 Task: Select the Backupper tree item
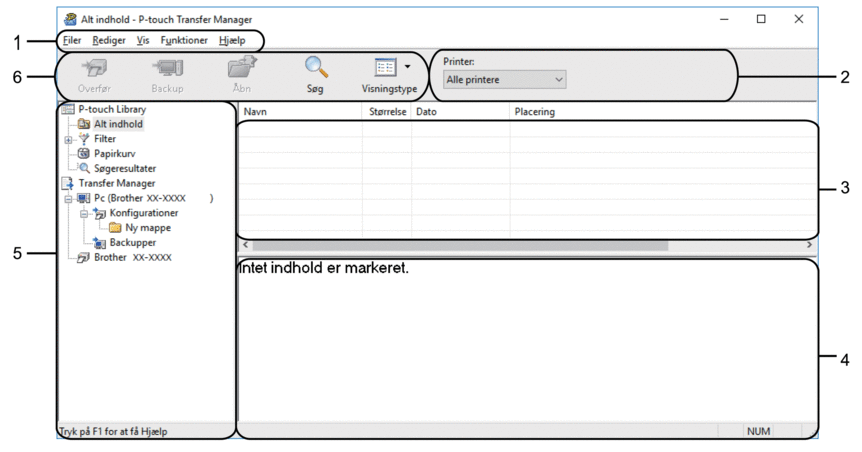(132, 242)
